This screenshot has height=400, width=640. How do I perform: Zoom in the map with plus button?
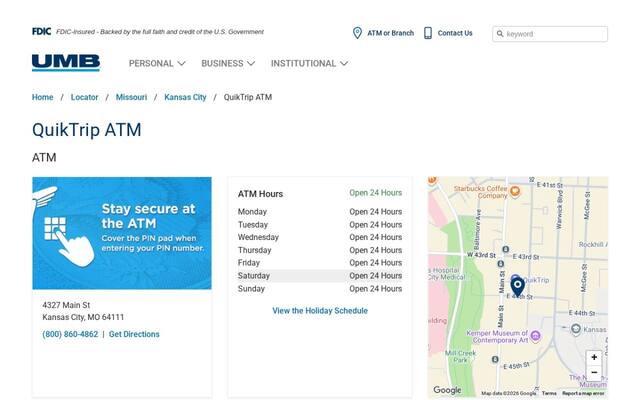[594, 358]
